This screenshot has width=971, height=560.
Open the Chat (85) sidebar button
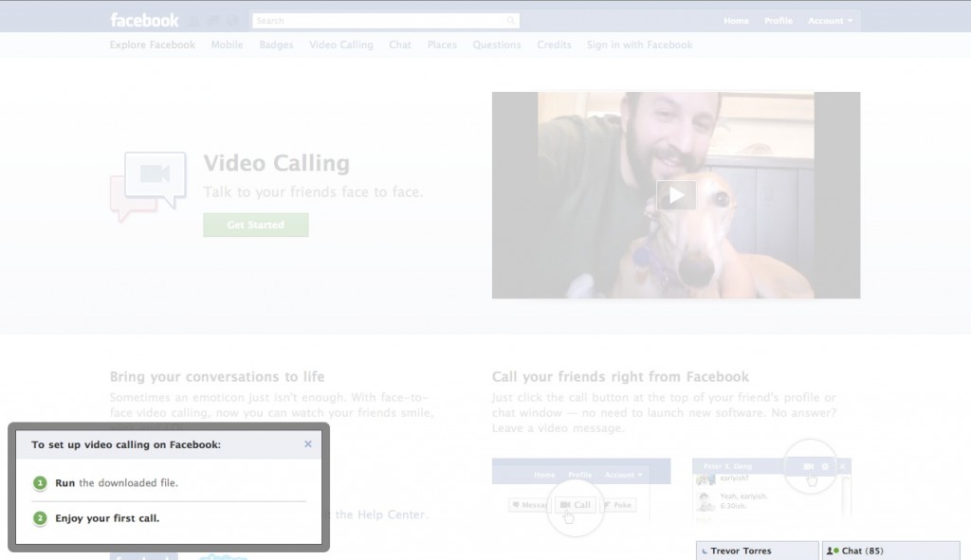pos(890,551)
